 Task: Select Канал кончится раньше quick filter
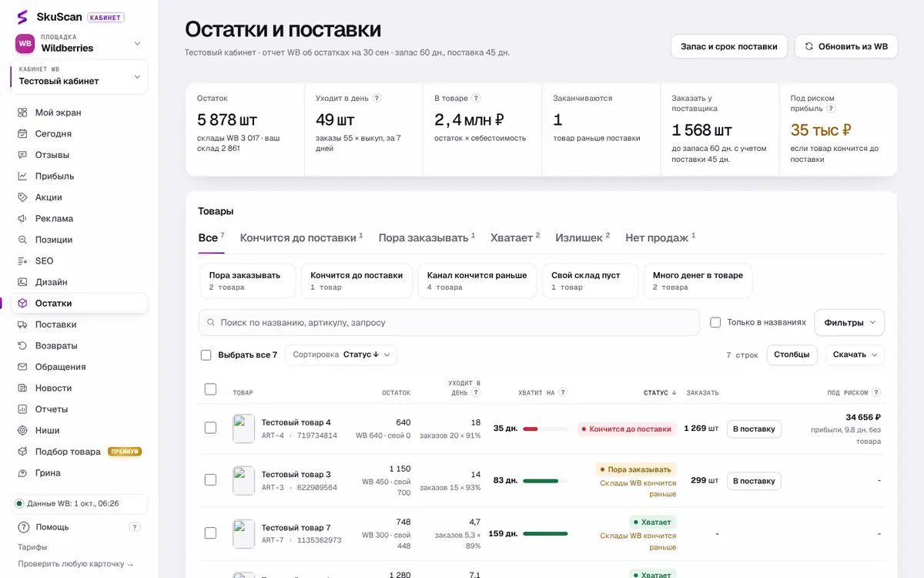click(x=477, y=281)
